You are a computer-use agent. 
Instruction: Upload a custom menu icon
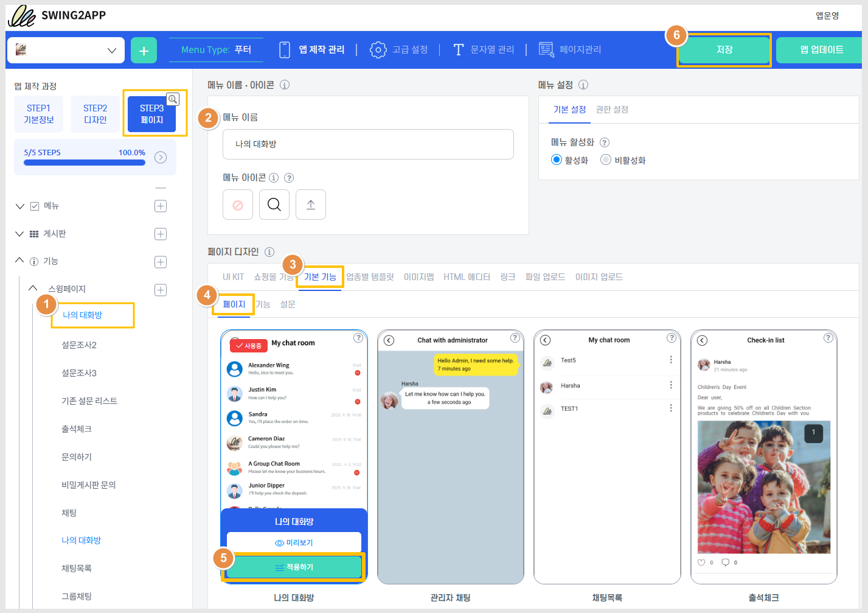coord(310,205)
